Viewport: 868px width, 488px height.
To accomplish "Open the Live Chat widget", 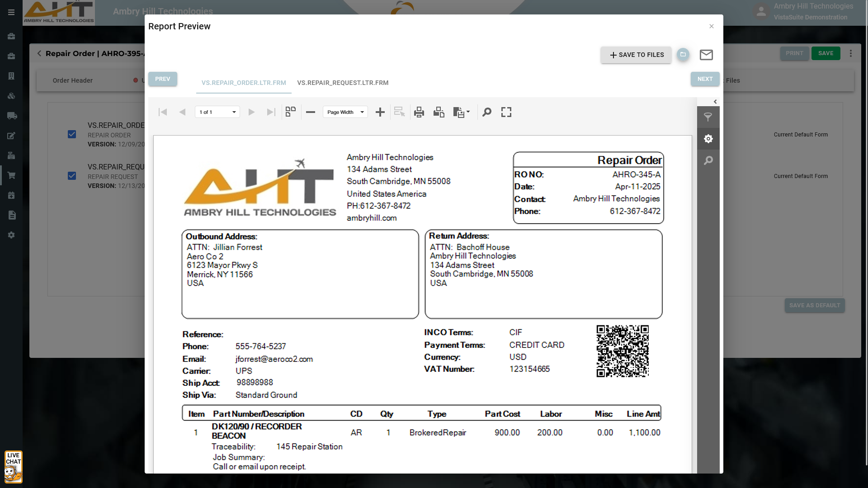I will pos(13,467).
